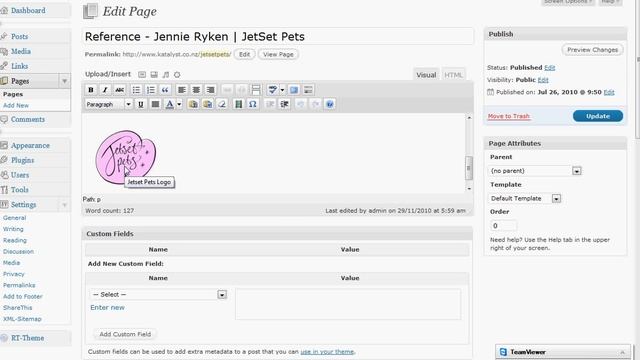Click the Enter new link

click(x=107, y=308)
